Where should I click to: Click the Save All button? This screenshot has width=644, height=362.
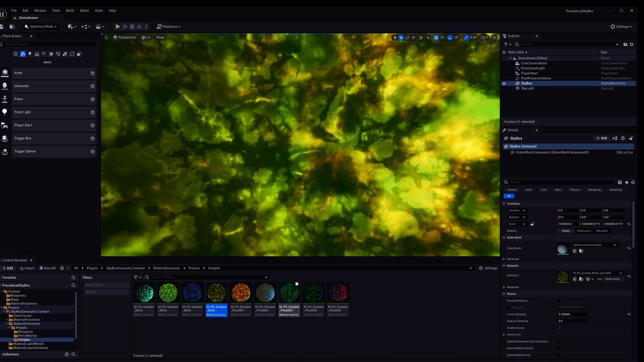(x=48, y=268)
